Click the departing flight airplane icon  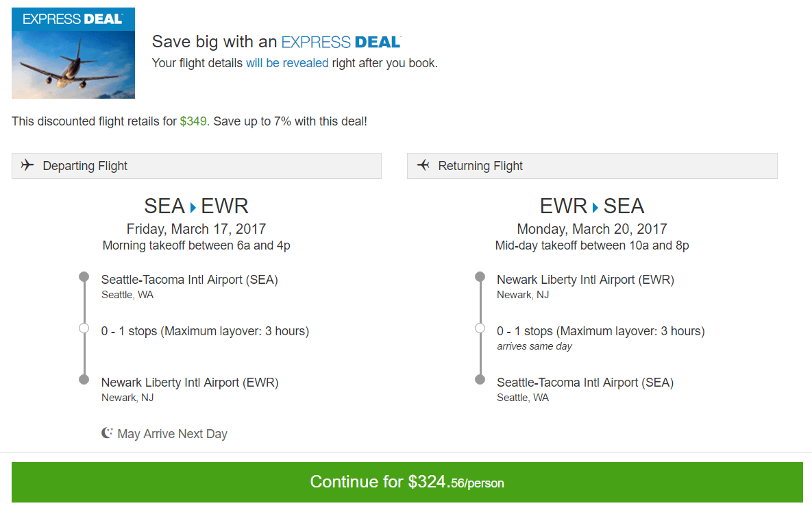coord(27,165)
